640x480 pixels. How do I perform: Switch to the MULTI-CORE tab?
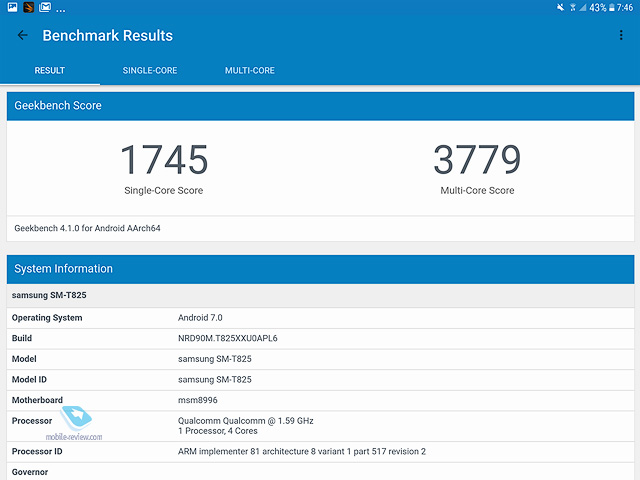click(250, 70)
